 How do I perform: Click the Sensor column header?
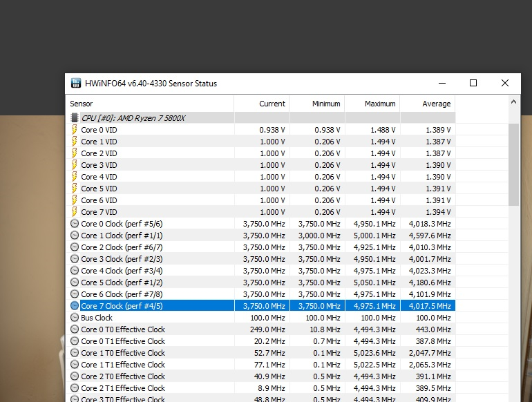[x=150, y=104]
